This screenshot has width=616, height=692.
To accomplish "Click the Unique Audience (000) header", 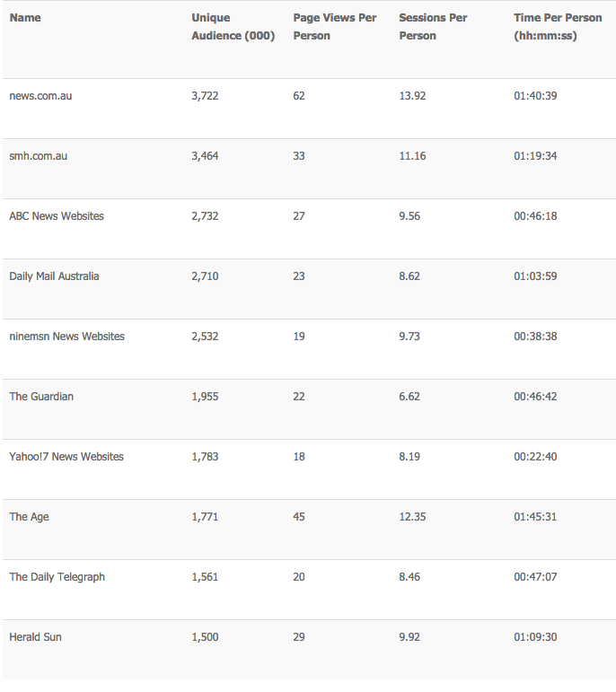I will tap(233, 27).
